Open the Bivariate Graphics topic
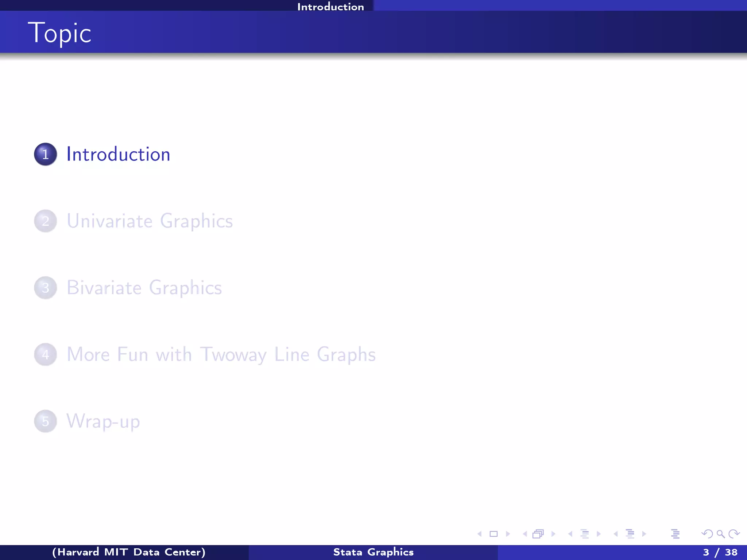The height and width of the screenshot is (560, 747). tap(144, 288)
